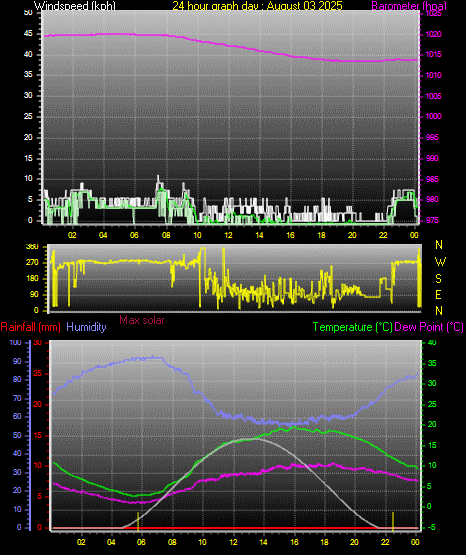
Task: Click the 16 hour tick on bottom graph
Action: 294,542
